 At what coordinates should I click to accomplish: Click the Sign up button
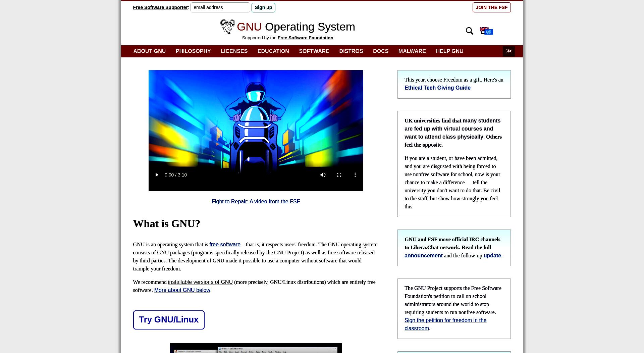(x=263, y=7)
